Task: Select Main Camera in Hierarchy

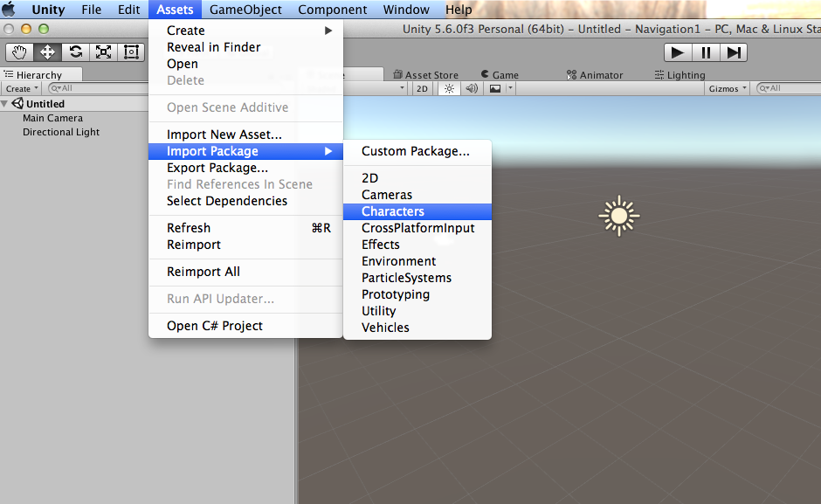Action: tap(53, 119)
